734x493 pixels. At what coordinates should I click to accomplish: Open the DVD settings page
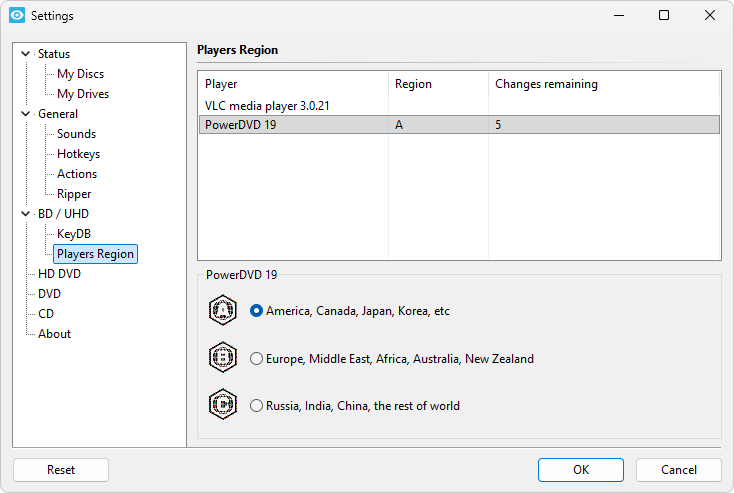[x=49, y=294]
